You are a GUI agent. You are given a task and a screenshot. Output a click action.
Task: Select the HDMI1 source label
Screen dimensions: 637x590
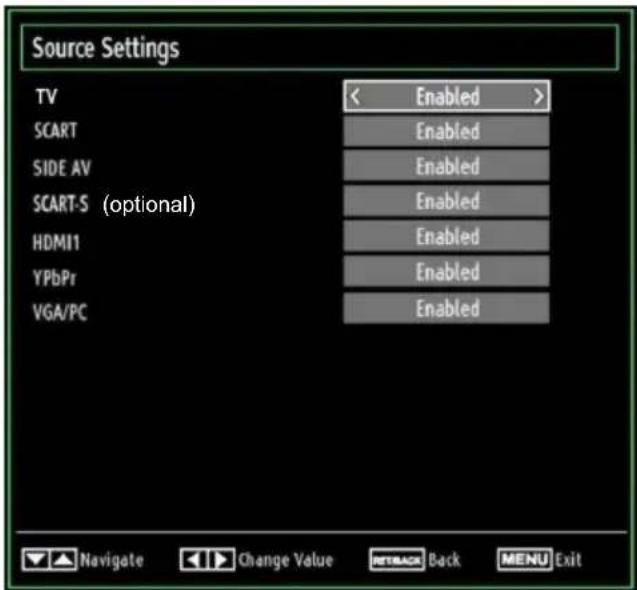pos(56,243)
